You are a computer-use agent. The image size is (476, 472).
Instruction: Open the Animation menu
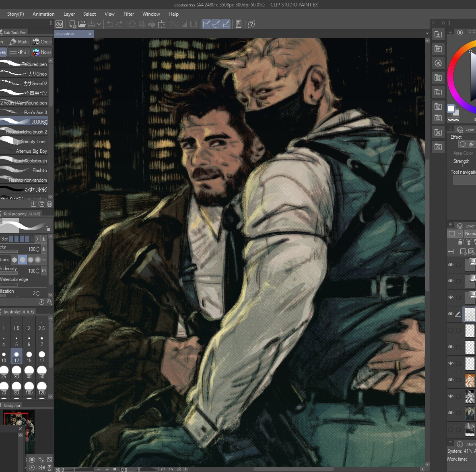point(43,14)
